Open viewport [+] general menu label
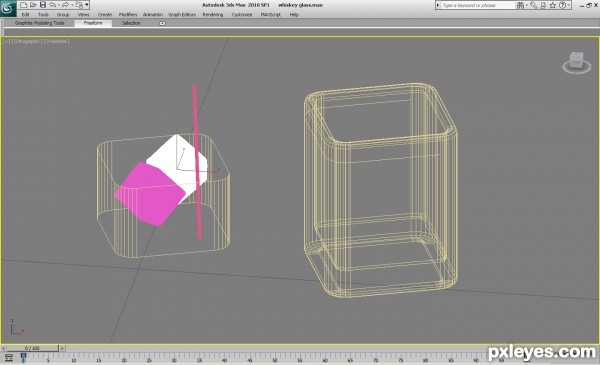Screen dimensions: 600x365 (7, 41)
